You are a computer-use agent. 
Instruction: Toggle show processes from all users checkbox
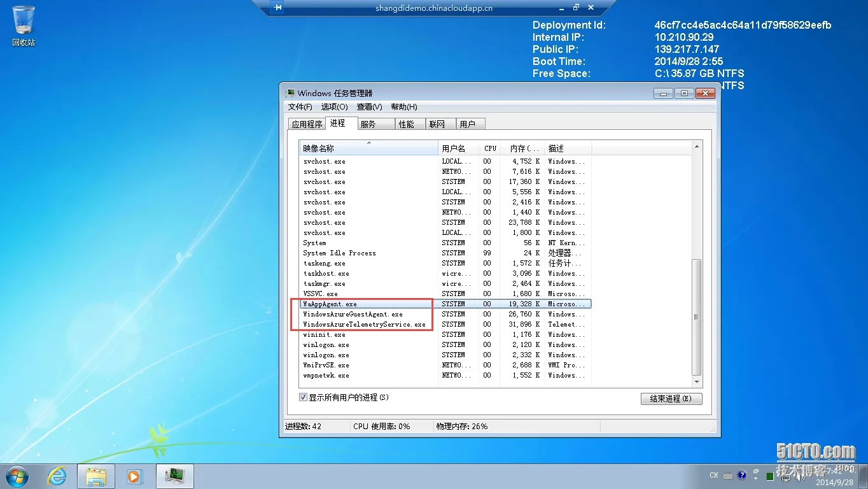[x=304, y=397]
